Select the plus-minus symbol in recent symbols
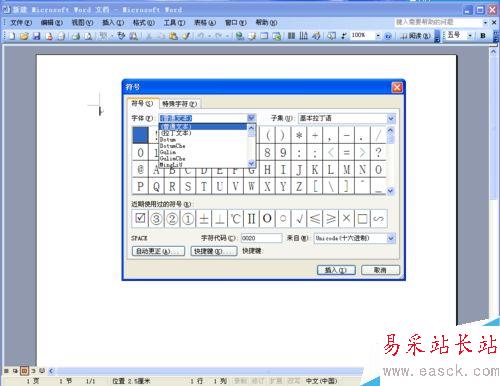500x386 pixels. click(x=204, y=219)
